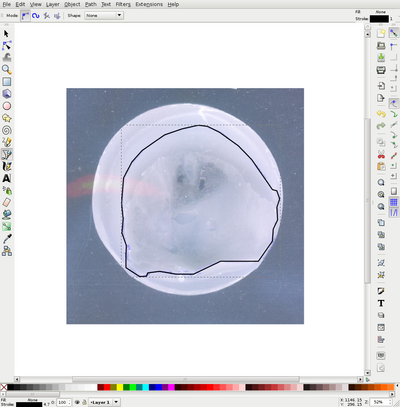The width and height of the screenshot is (400, 407).
Task: Open the Path menu
Action: tap(91, 4)
